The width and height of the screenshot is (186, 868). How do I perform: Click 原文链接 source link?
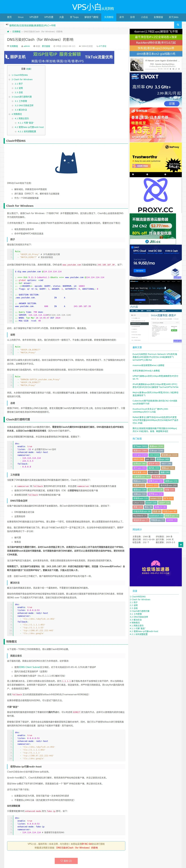click(46, 46)
